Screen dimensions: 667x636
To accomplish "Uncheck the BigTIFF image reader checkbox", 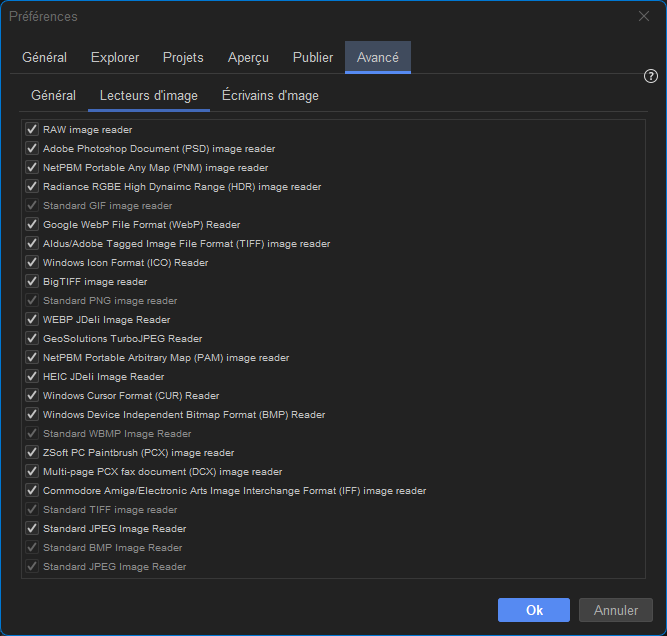I will [32, 281].
